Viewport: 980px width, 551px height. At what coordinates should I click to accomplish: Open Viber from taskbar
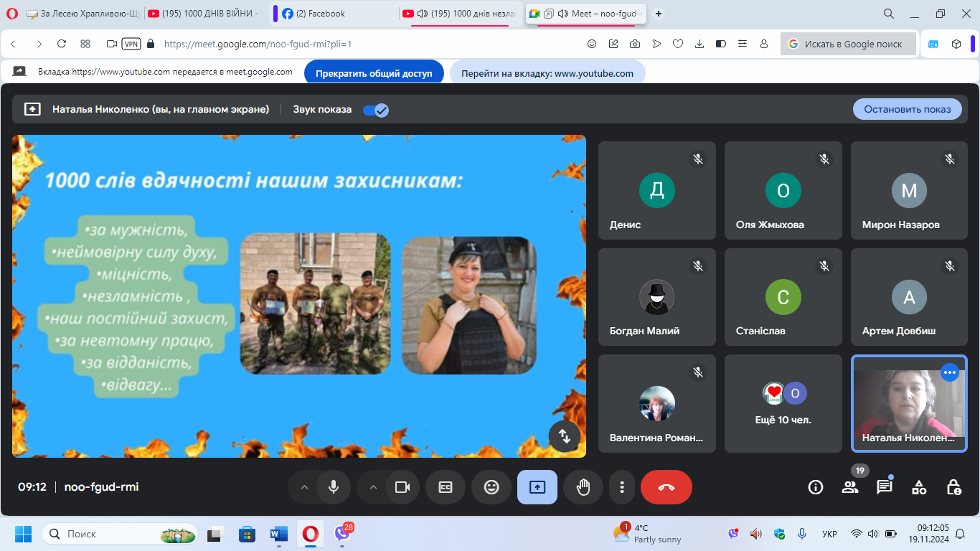[x=342, y=534]
